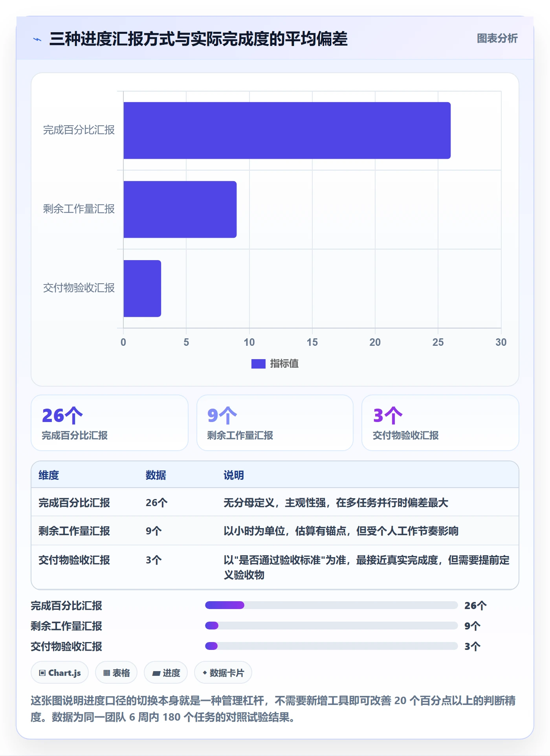Image resolution: width=550 pixels, height=756 pixels.
Task: Click the 完成百分比汇报 table row cell
Action: tap(74, 503)
